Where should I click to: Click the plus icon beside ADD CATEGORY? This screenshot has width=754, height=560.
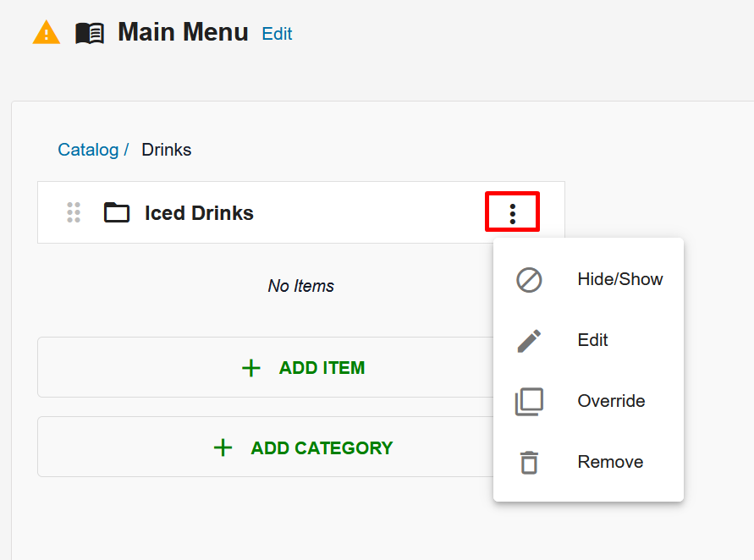pos(223,447)
